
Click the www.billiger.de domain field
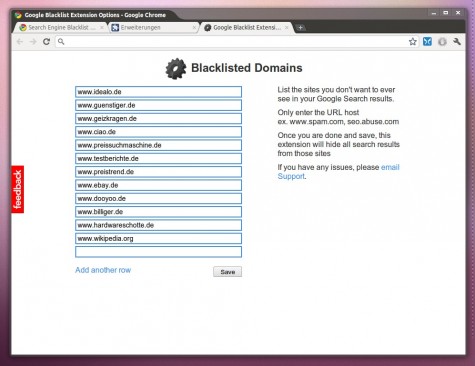[x=158, y=212]
